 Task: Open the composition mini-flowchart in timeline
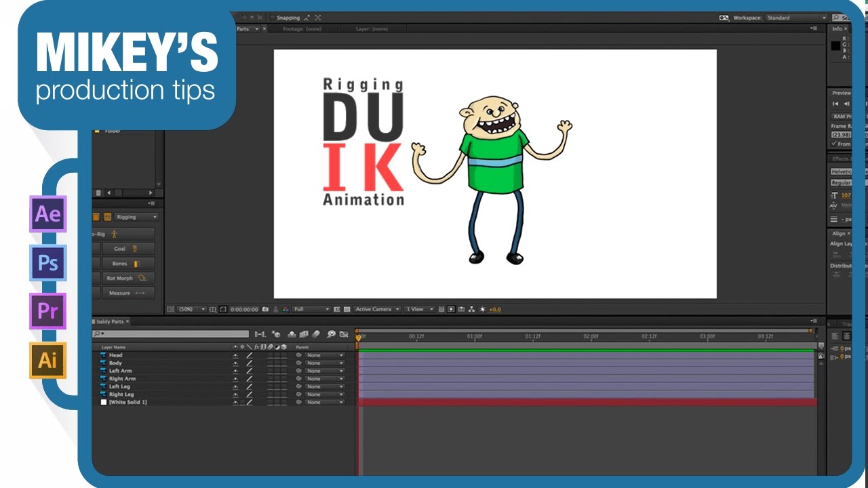[260, 334]
